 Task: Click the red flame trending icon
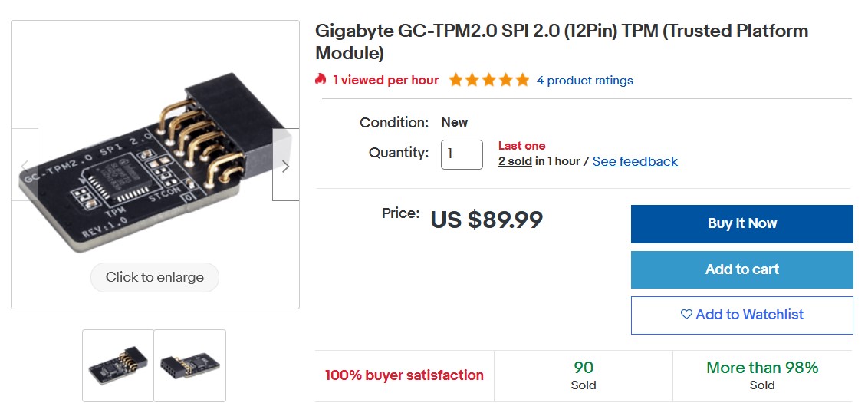321,80
